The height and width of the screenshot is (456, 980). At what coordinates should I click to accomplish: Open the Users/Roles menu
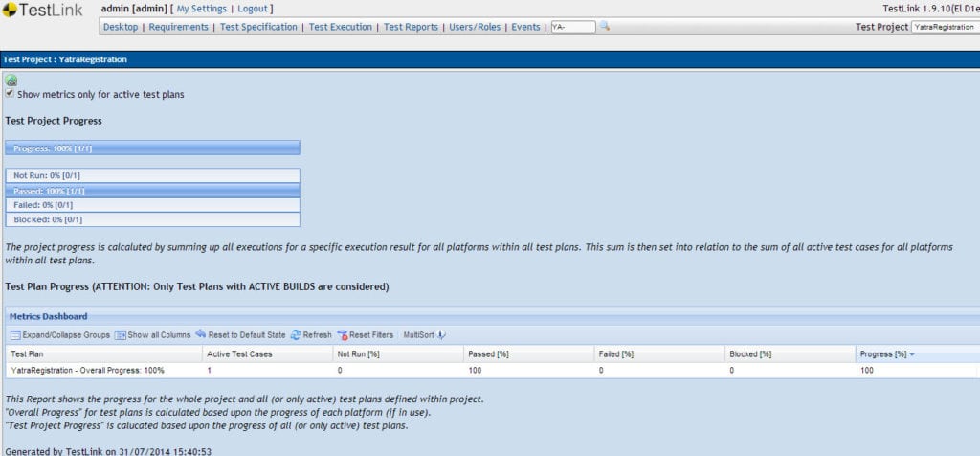pyautogui.click(x=475, y=27)
